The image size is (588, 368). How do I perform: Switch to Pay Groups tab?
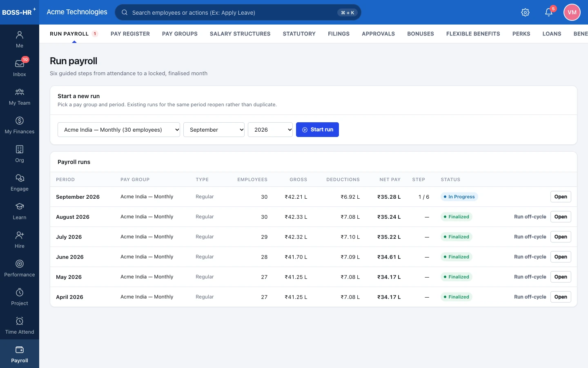pos(180,34)
